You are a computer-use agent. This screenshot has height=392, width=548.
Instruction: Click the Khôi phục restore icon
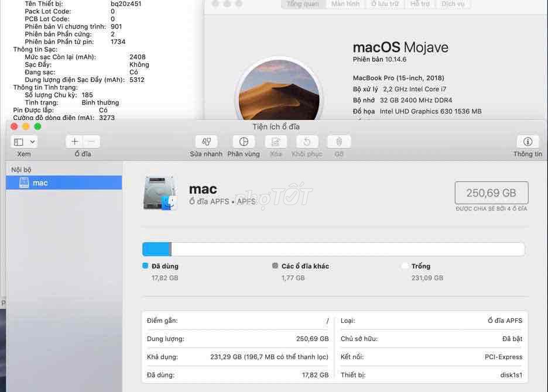[306, 142]
